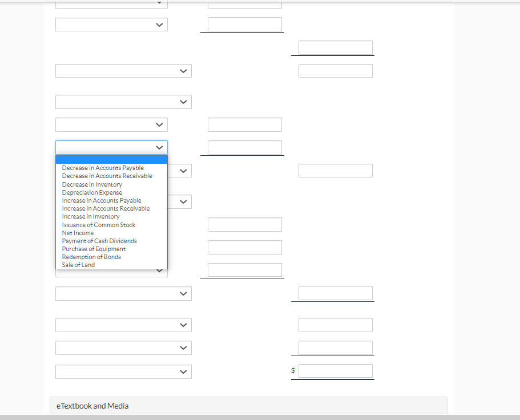Choose "Net Income" in the dropdown list

tap(78, 233)
